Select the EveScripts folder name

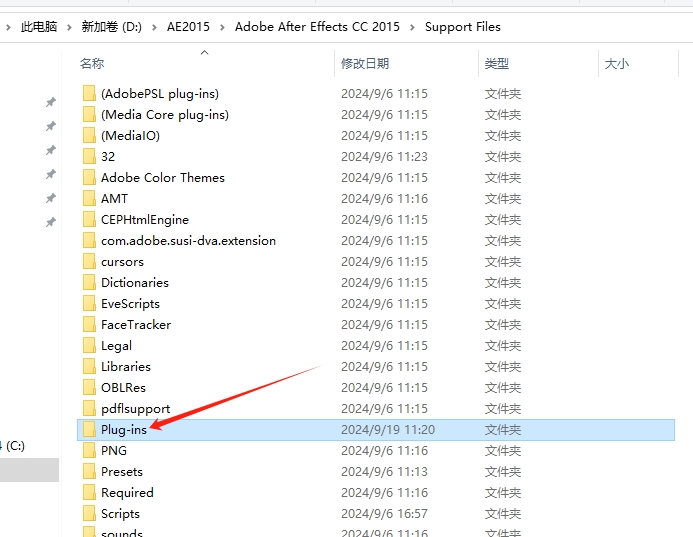point(130,304)
